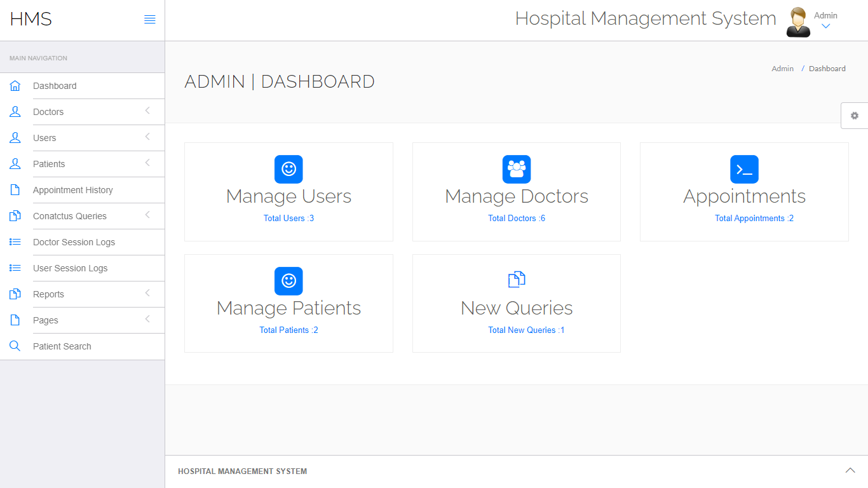Click the Dashboard home icon in sidebar
Screen dimensions: 868x488
click(x=15, y=86)
